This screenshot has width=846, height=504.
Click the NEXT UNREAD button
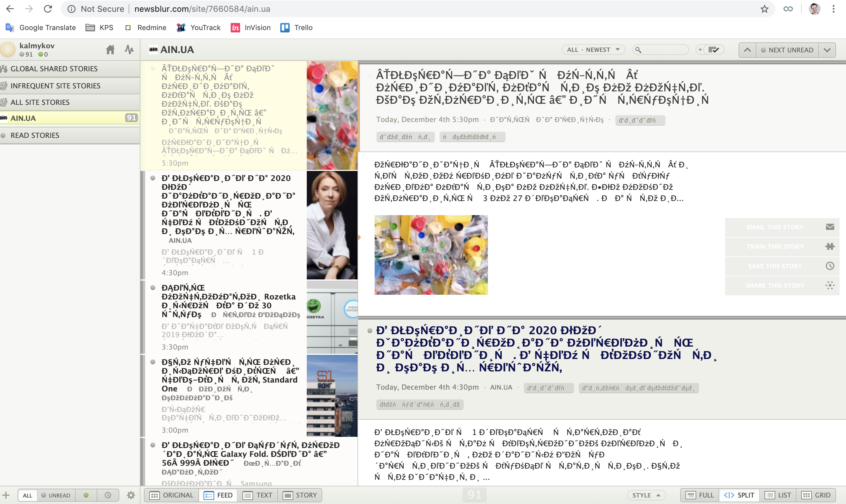pos(787,50)
